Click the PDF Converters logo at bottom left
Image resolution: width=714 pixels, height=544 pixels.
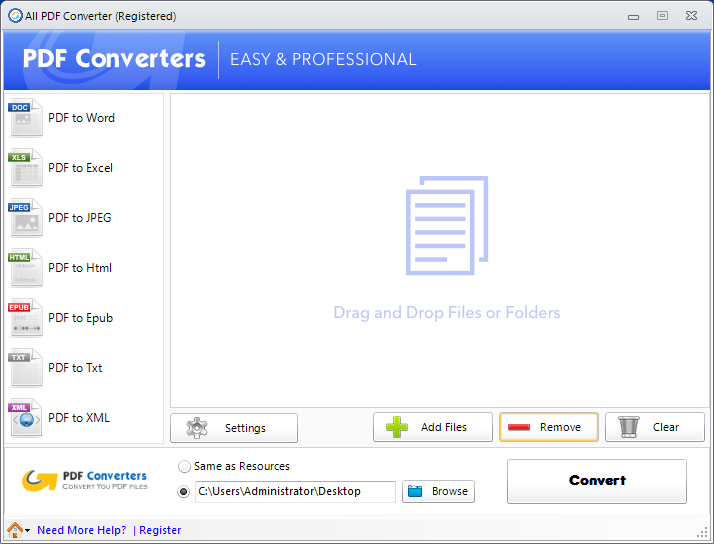pyautogui.click(x=85, y=481)
